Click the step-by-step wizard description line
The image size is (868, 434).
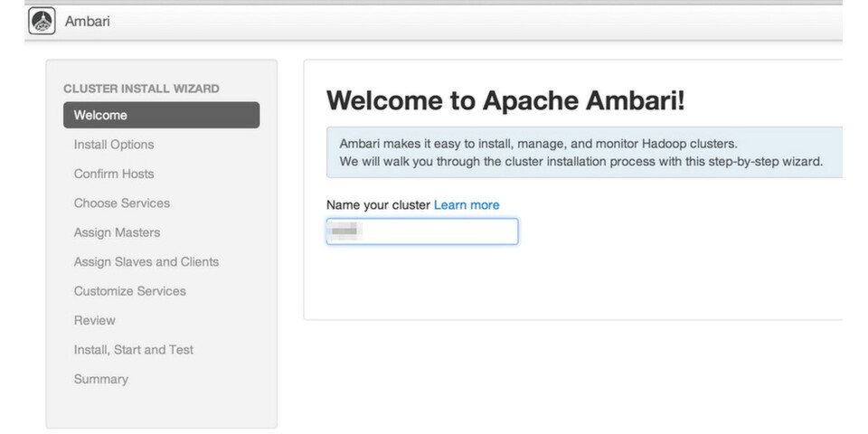[581, 162]
